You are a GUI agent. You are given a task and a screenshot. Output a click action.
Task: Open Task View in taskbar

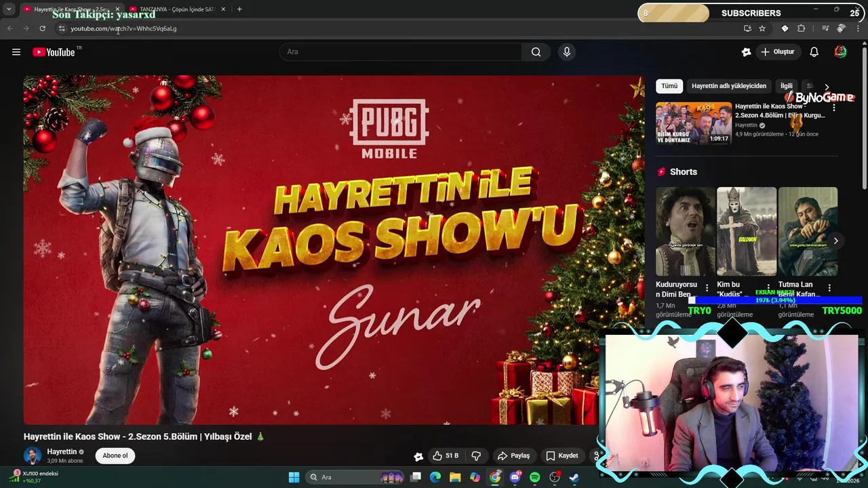coord(416,477)
